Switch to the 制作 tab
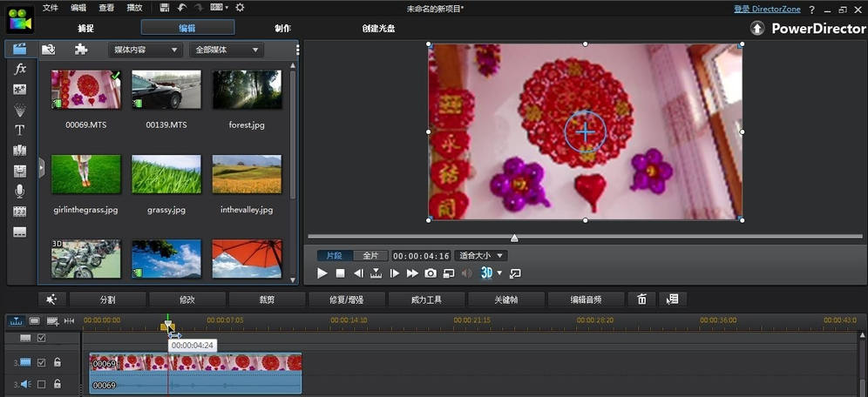The image size is (868, 397). pyautogui.click(x=282, y=28)
